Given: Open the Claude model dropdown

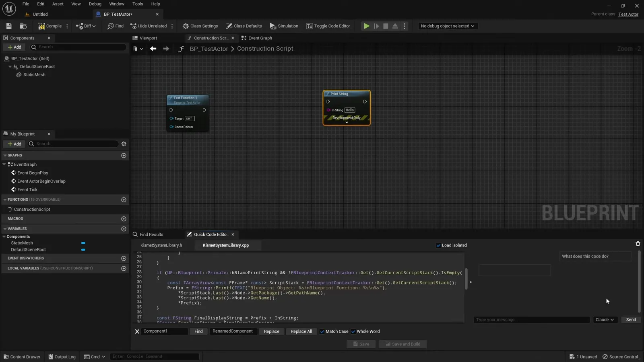Looking at the screenshot, I should (x=605, y=320).
